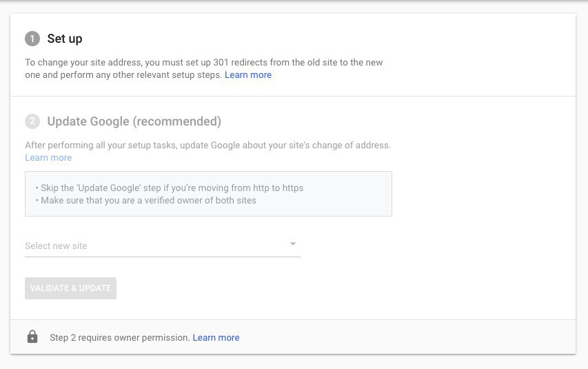
Task: Click the lock icon in the footer
Action: (x=32, y=337)
